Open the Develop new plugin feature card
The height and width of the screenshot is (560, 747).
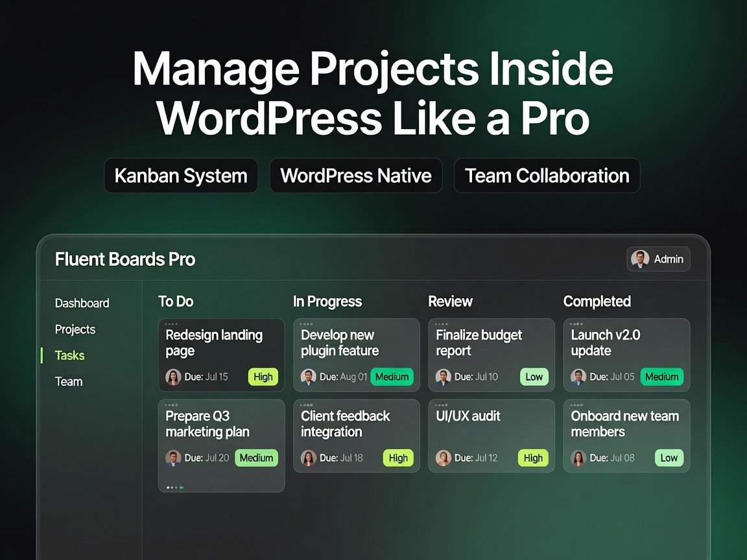pos(357,355)
